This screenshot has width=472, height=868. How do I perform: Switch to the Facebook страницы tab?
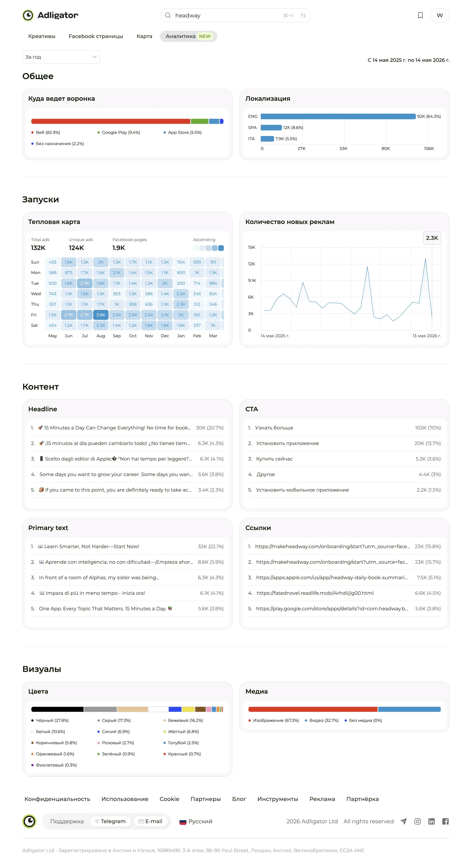[x=96, y=36]
